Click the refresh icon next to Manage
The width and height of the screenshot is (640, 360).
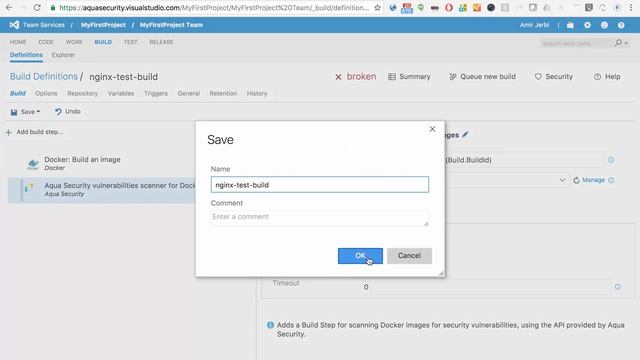(x=576, y=180)
